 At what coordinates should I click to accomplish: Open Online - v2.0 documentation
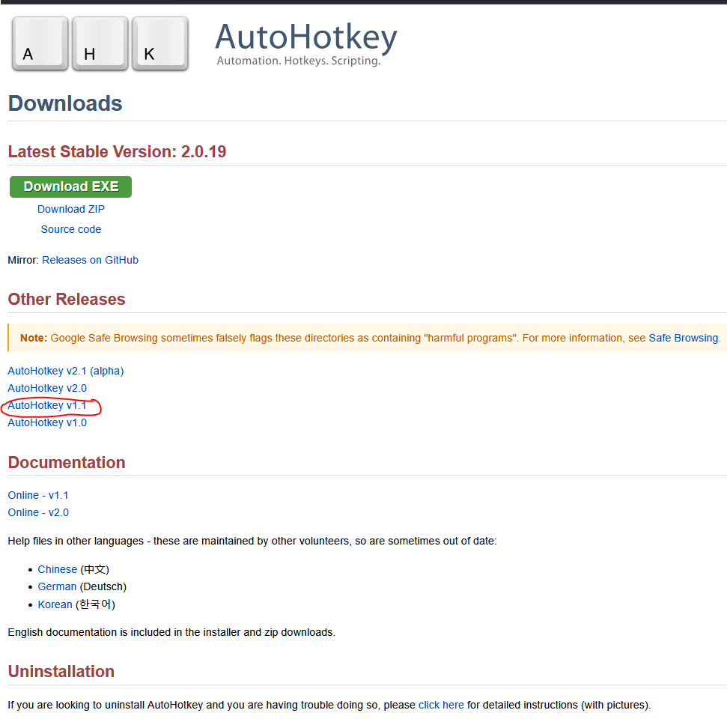38,512
